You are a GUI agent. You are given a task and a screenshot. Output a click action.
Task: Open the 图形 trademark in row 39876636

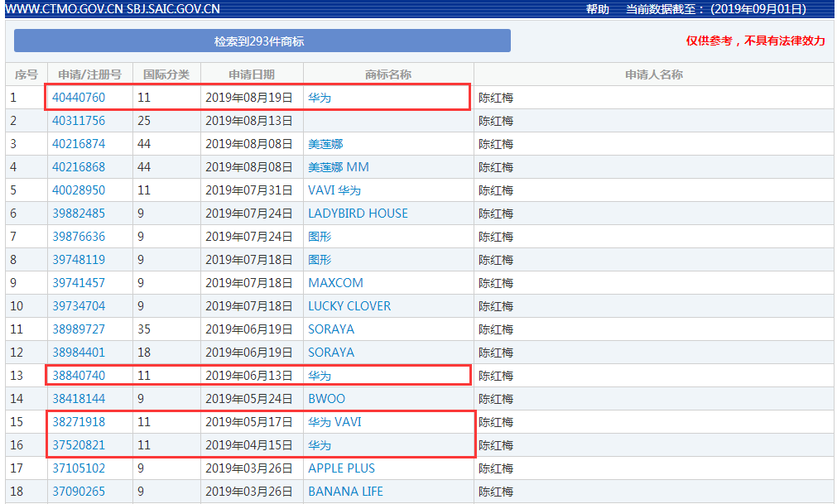coord(320,236)
